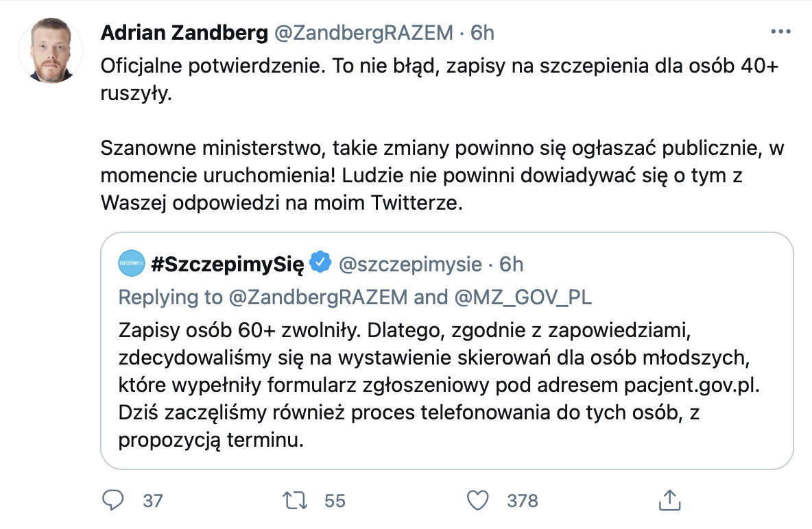This screenshot has width=812, height=529.
Task: Click the reply count 37
Action: click(x=153, y=501)
